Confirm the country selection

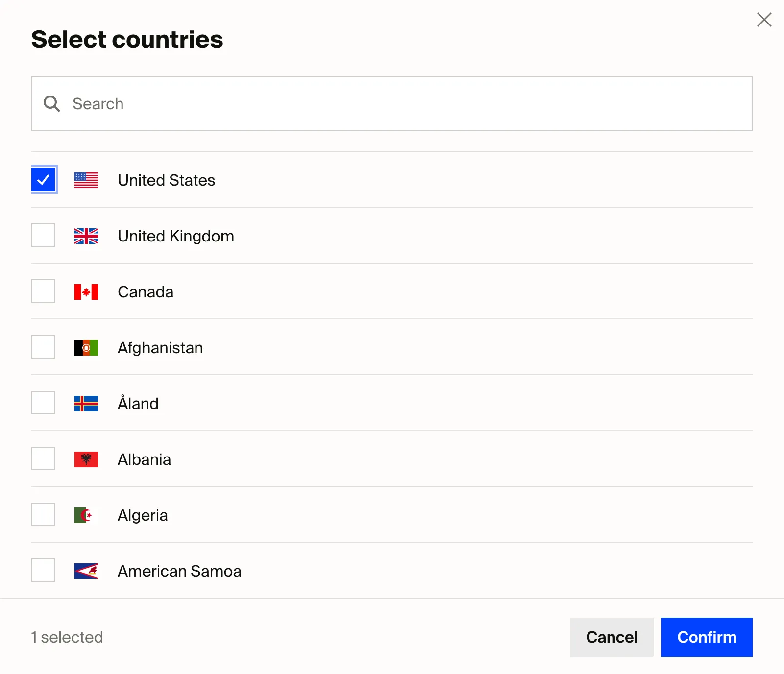tap(707, 637)
